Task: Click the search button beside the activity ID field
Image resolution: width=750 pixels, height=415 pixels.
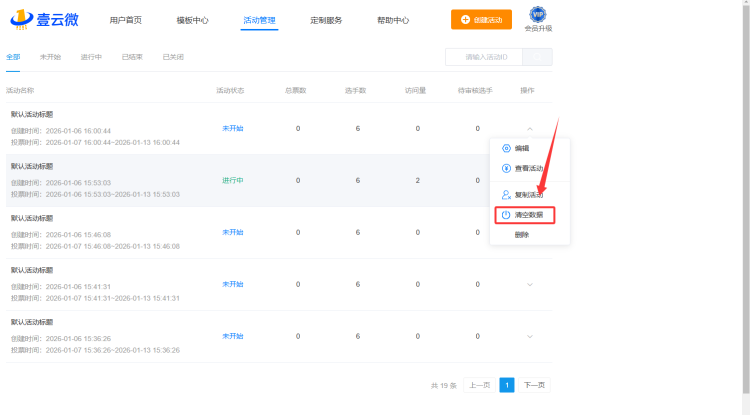Action: [537, 57]
